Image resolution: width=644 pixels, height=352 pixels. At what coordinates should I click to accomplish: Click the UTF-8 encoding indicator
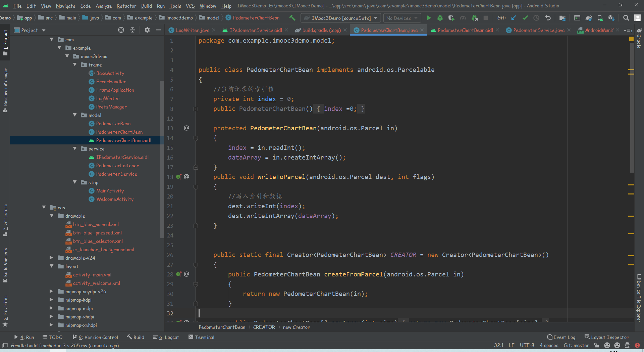click(x=527, y=345)
